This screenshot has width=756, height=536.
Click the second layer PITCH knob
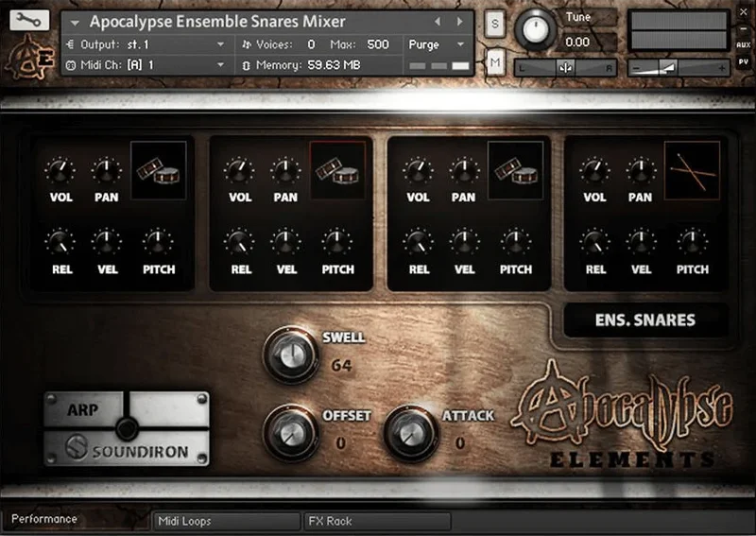[336, 242]
